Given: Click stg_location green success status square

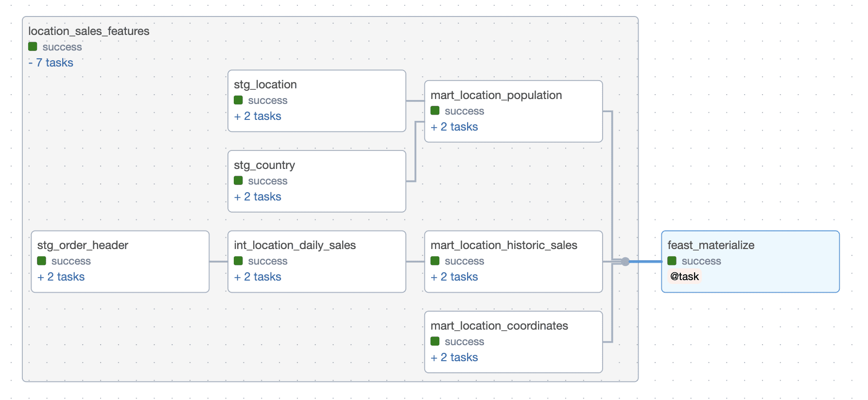Looking at the screenshot, I should pyautogui.click(x=238, y=100).
